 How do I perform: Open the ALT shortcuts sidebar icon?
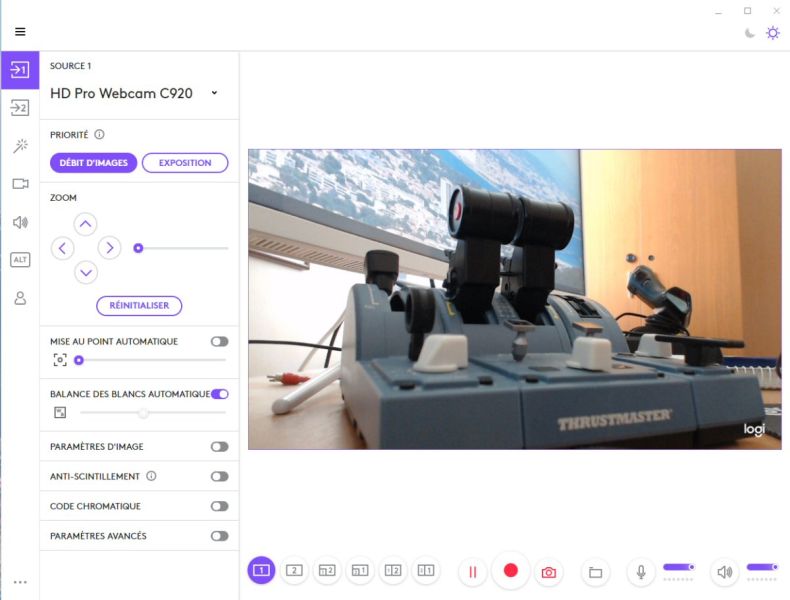(20, 260)
